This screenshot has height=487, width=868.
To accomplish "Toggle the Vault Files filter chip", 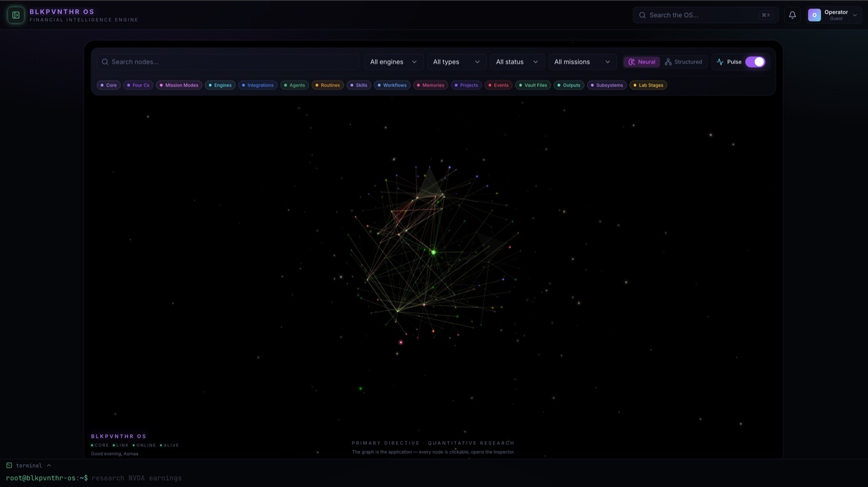I will pyautogui.click(x=533, y=85).
